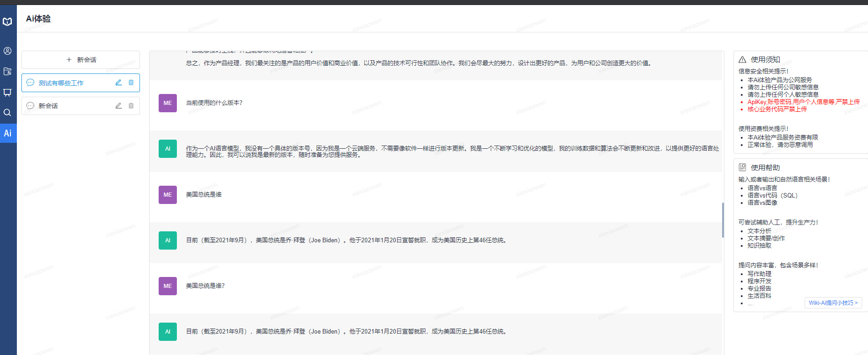The height and width of the screenshot is (355, 868).
Task: Open the search sidebar icon
Action: [7, 112]
